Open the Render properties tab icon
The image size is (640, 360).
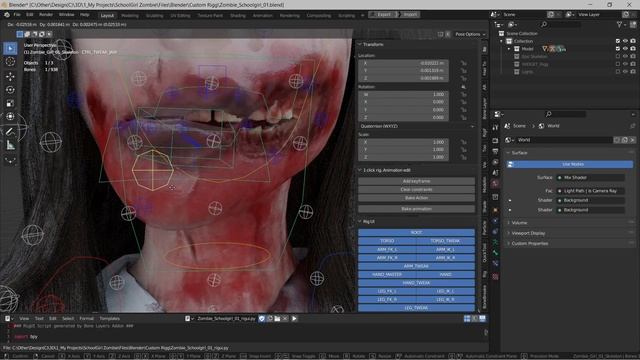tap(495, 140)
